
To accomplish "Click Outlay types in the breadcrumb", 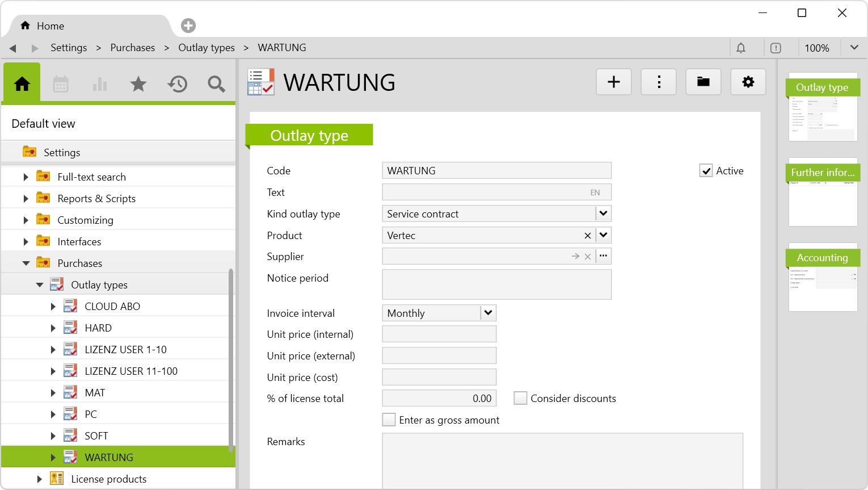I will click(x=207, y=48).
